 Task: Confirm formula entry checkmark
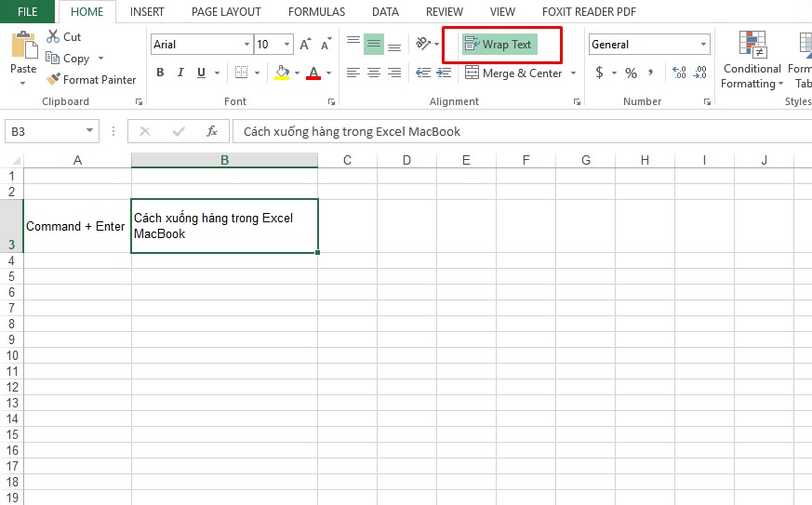(179, 131)
